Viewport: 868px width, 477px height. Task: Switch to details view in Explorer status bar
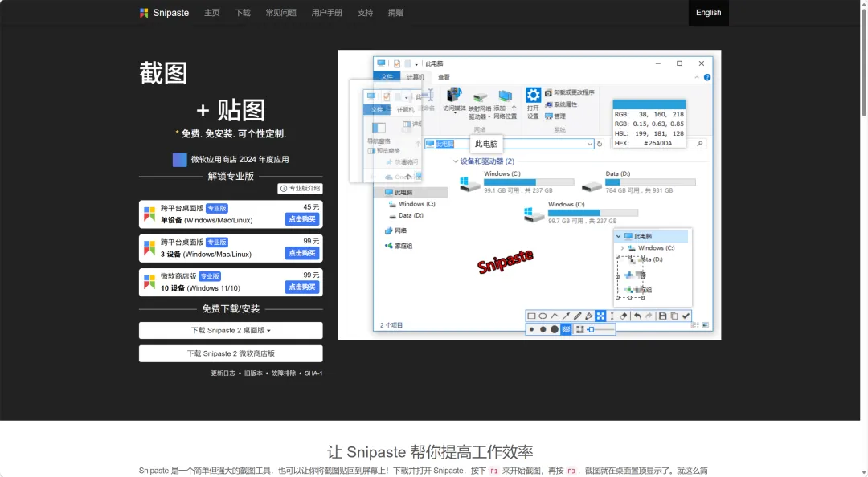(694, 325)
